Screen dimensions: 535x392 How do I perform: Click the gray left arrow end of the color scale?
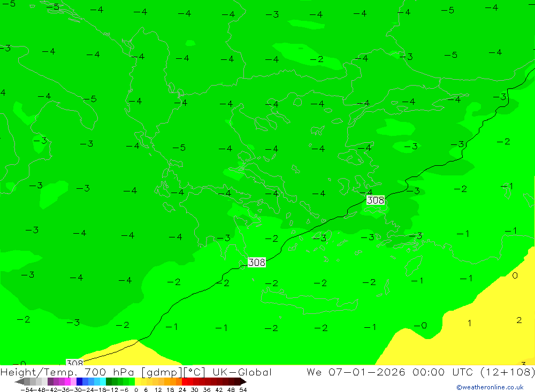(19, 382)
